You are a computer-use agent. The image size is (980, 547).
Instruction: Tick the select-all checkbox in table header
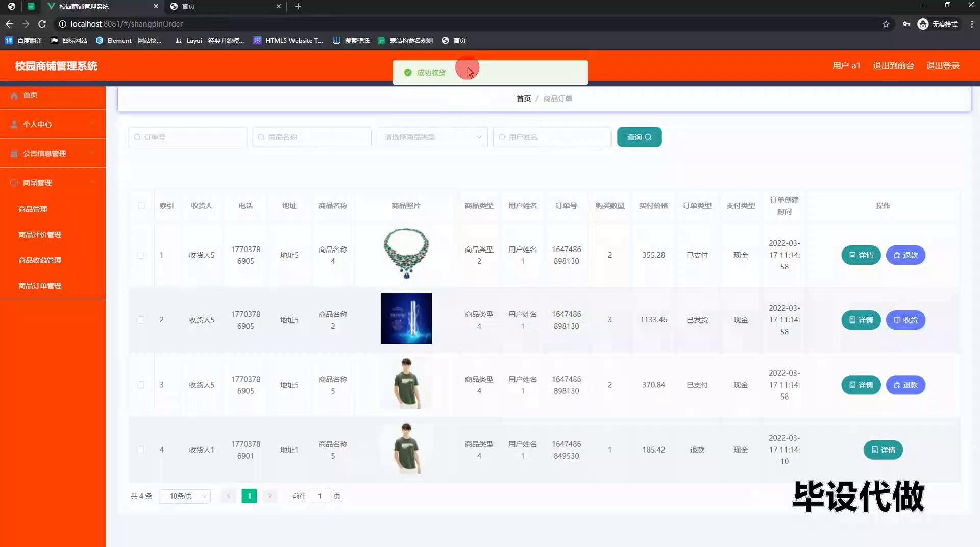[141, 206]
